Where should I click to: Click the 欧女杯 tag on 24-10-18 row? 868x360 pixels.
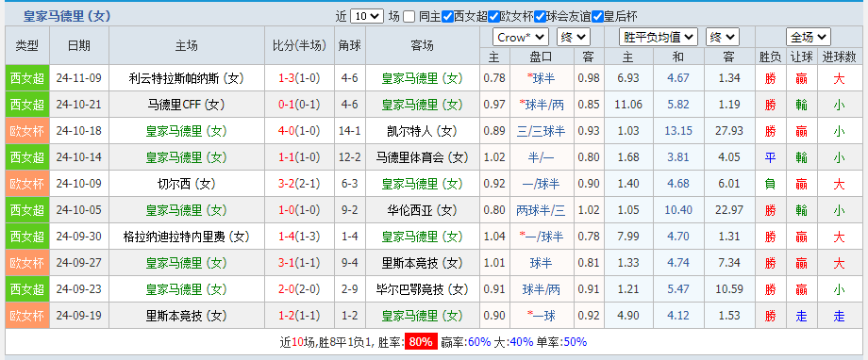[27, 131]
